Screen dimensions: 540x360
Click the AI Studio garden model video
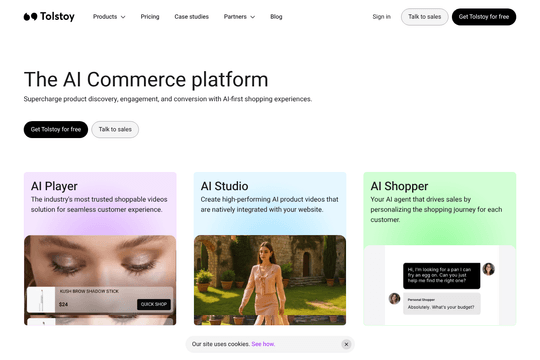[x=270, y=280]
